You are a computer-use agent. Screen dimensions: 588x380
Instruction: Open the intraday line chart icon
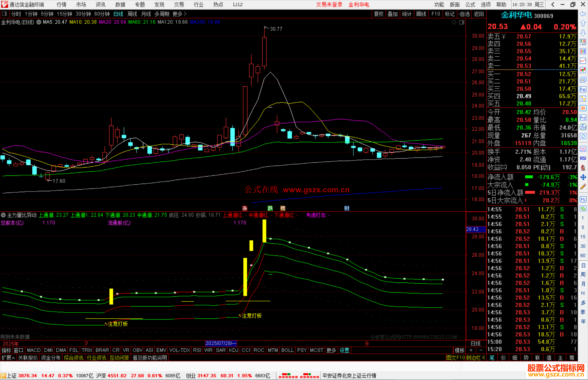(x=583, y=61)
